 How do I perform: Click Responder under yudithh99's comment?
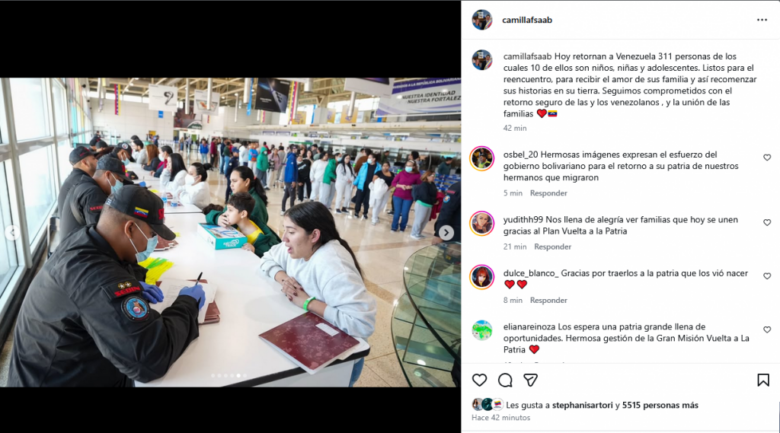(553, 246)
